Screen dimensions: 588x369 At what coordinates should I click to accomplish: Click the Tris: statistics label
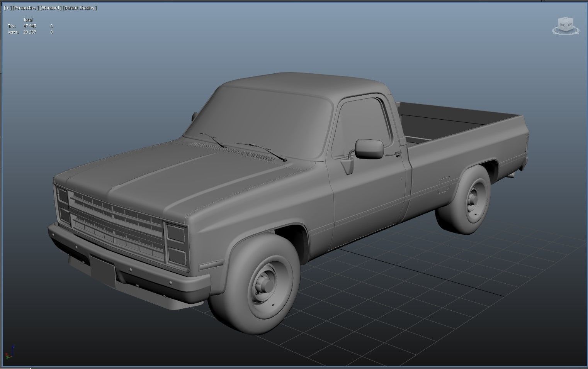pyautogui.click(x=12, y=26)
